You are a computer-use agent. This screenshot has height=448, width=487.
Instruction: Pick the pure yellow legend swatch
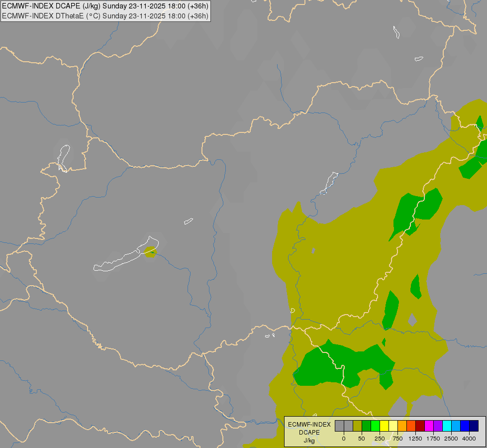tap(384, 426)
